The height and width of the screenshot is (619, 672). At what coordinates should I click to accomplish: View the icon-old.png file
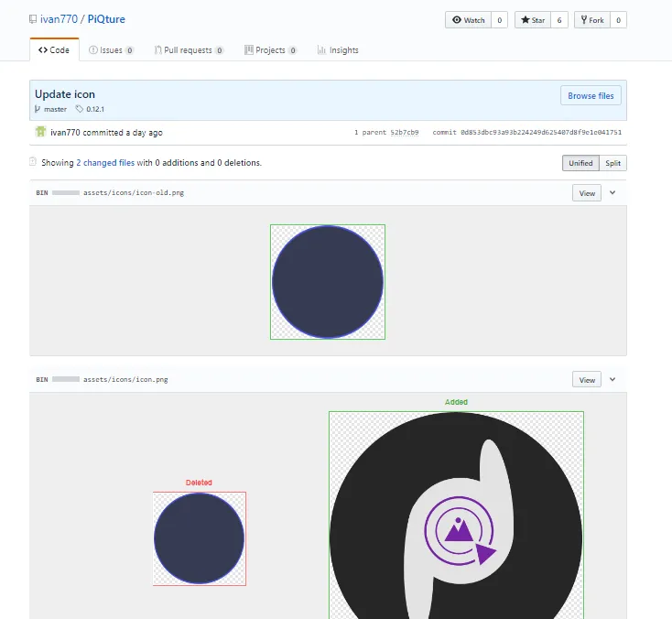[x=587, y=193]
